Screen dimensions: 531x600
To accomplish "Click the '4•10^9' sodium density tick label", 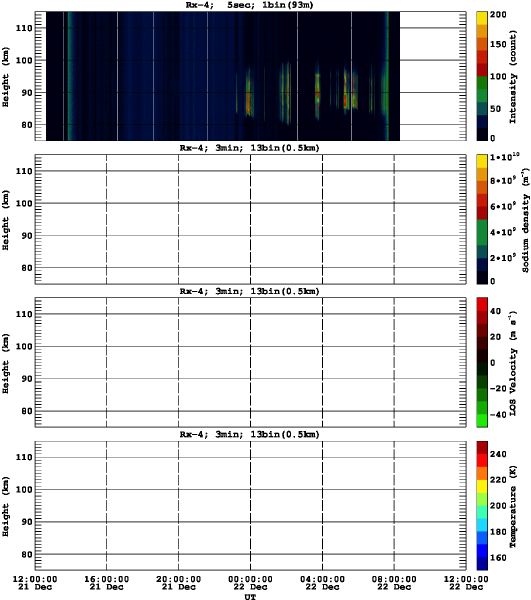I will tap(503, 232).
